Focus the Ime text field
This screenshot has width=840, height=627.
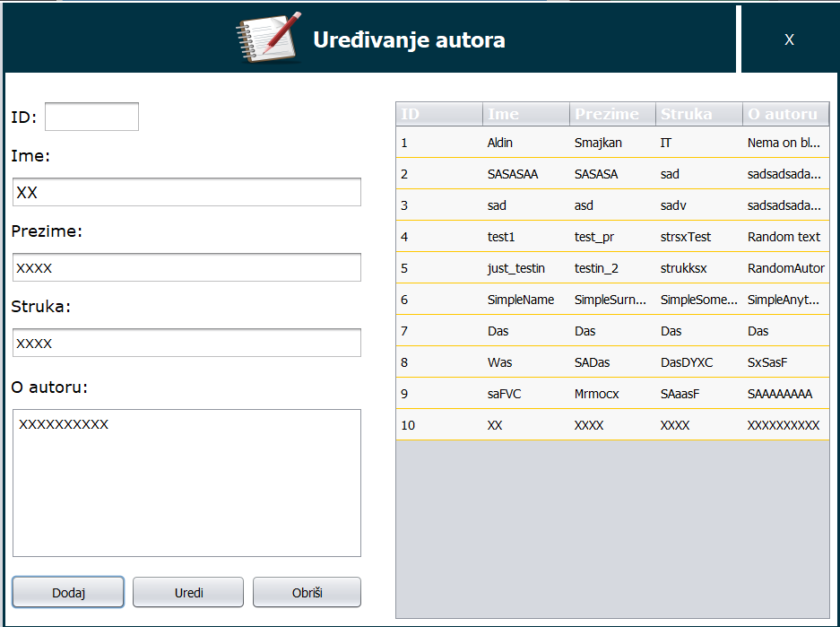[x=186, y=192]
